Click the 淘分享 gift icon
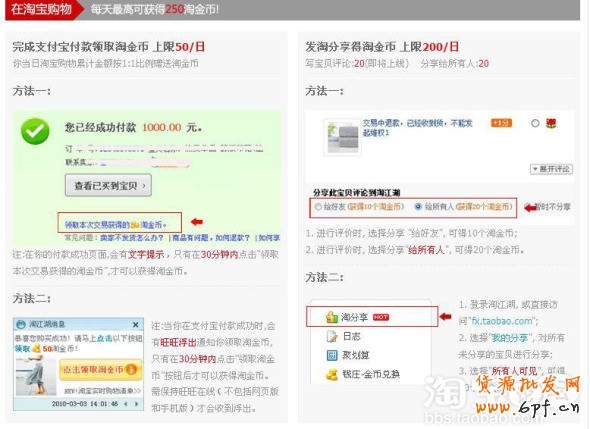Screen dimensions: 590x429 point(332,317)
